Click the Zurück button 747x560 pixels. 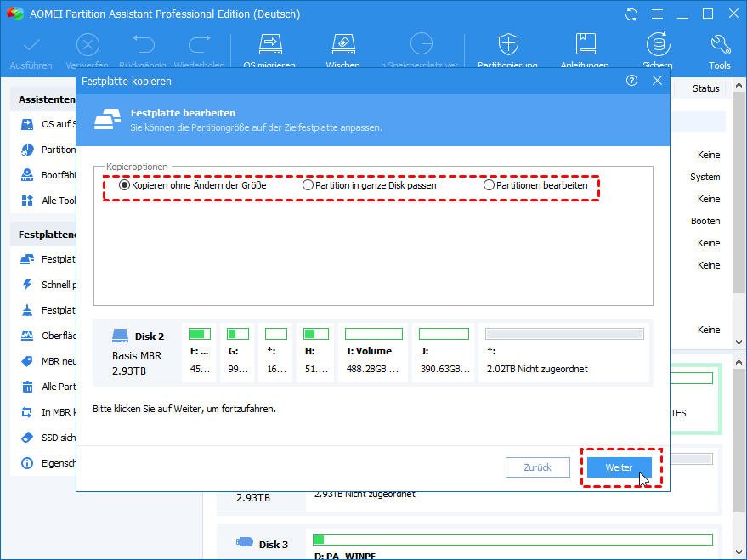tap(537, 467)
